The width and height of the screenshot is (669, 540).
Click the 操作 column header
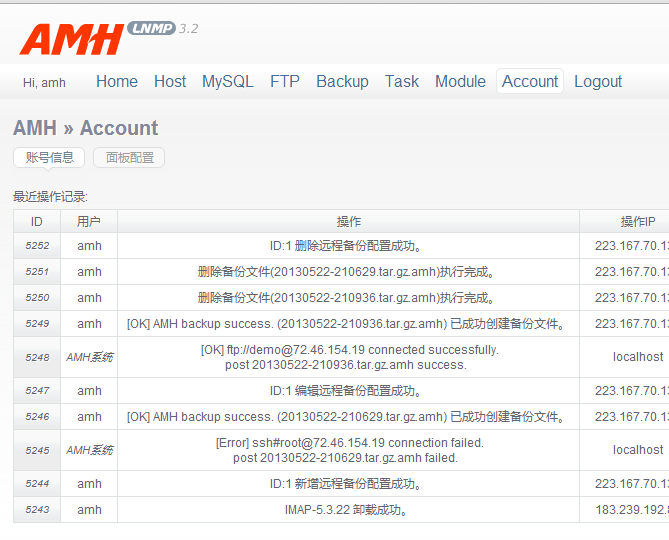point(348,221)
